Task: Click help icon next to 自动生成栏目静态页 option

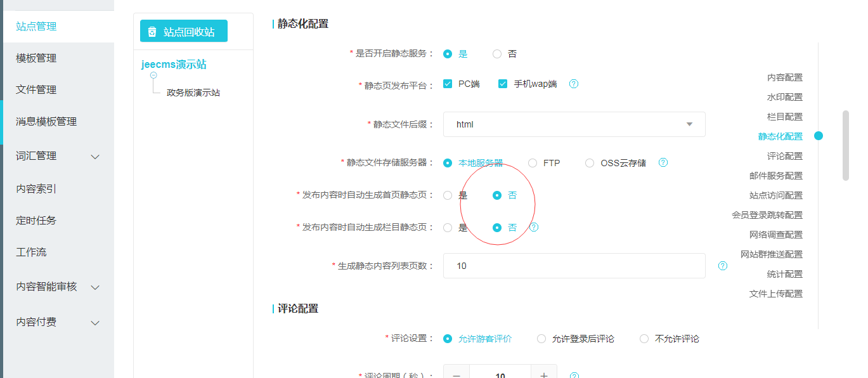Action: [x=534, y=227]
